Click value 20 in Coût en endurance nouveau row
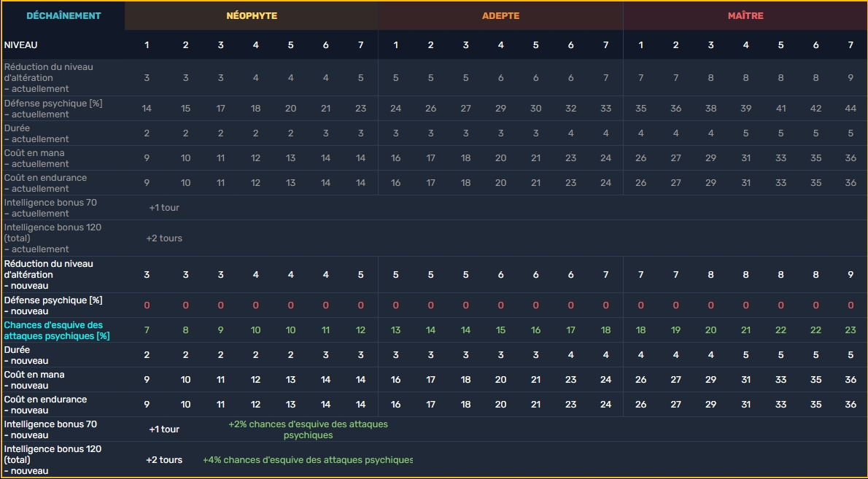This screenshot has width=868, height=479. 500,405
